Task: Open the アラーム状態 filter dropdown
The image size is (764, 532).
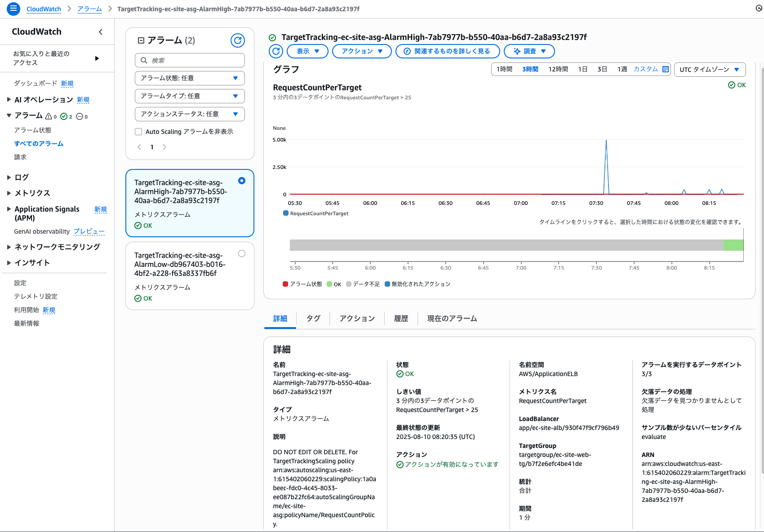Action: (x=189, y=78)
